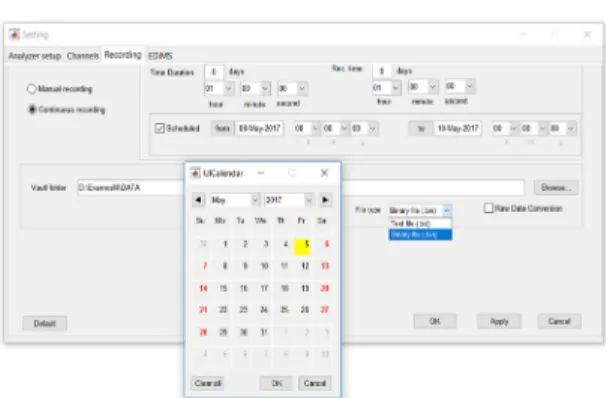Click the Apply button

click(x=499, y=321)
